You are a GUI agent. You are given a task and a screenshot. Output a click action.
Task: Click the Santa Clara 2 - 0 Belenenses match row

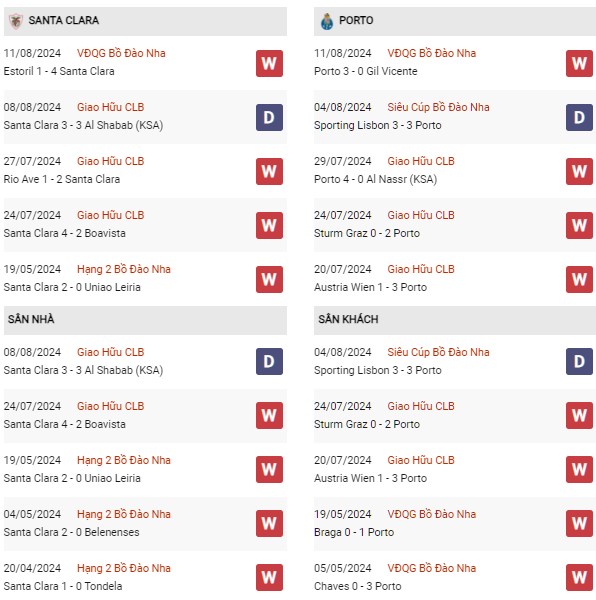[x=145, y=523]
